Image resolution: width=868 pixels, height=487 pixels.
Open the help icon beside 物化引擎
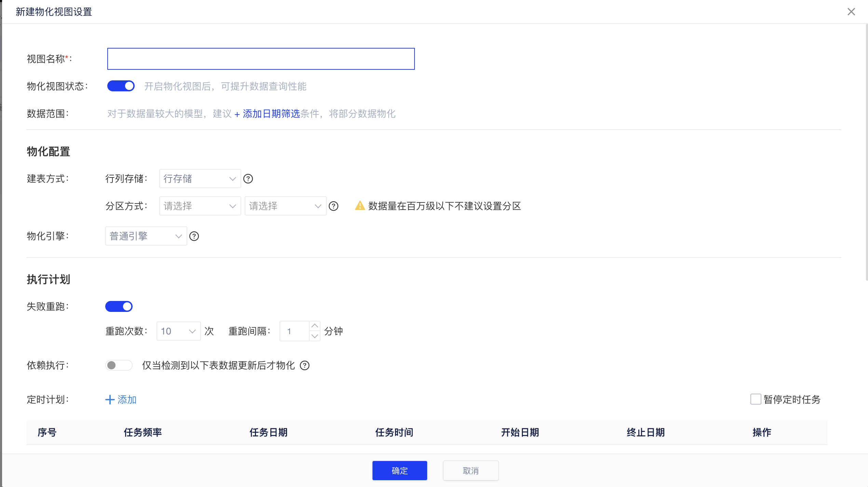click(x=194, y=236)
